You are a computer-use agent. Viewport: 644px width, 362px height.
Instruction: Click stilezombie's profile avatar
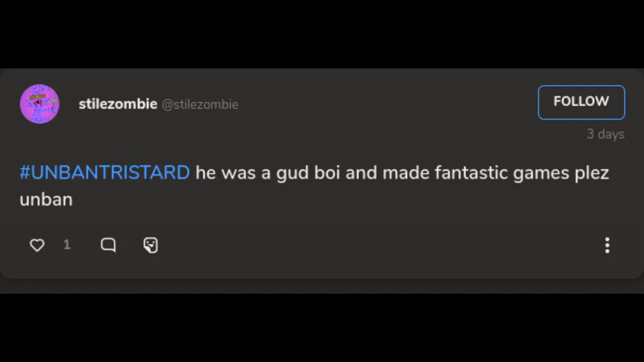[39, 104]
